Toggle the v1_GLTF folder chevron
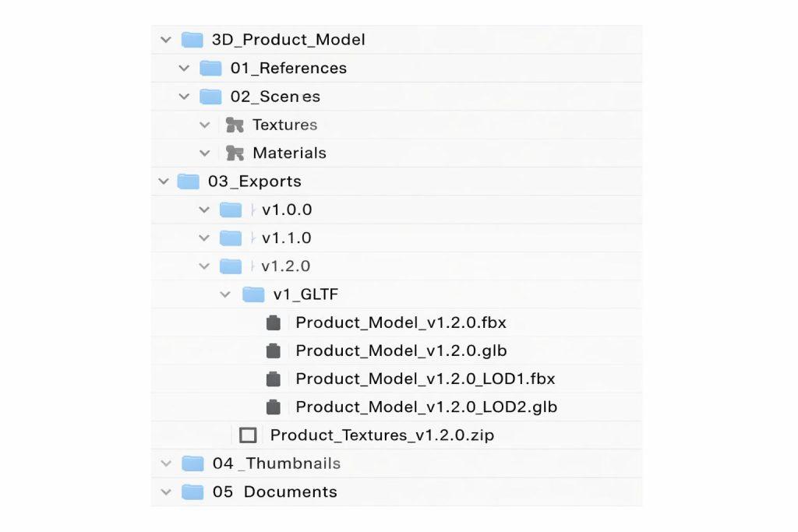Image resolution: width=798 pixels, height=532 pixels. point(225,294)
